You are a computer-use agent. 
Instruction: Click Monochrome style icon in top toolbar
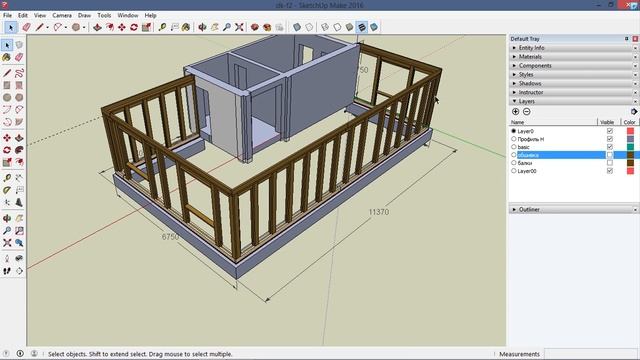[374, 27]
